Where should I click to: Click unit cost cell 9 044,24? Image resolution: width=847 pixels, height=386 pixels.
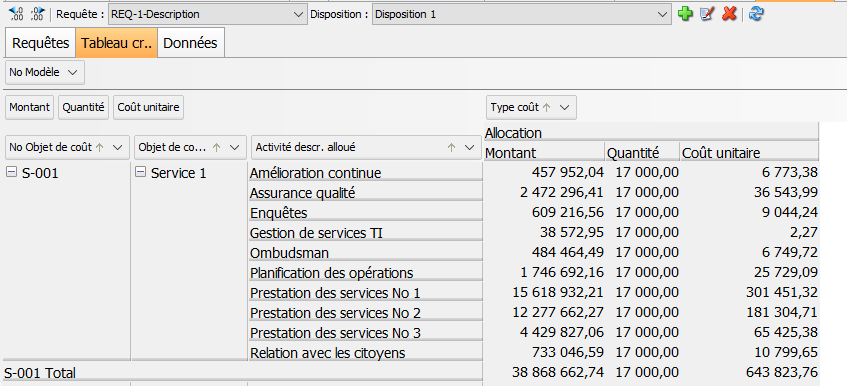(x=750, y=212)
